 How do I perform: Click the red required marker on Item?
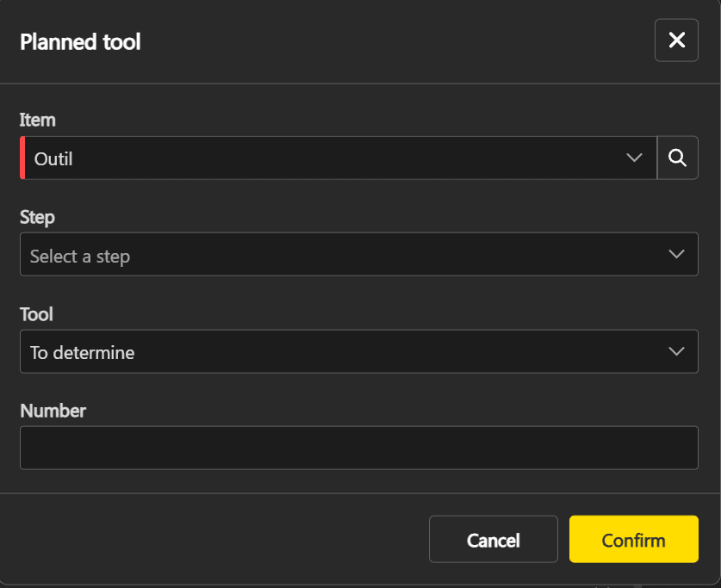point(22,158)
